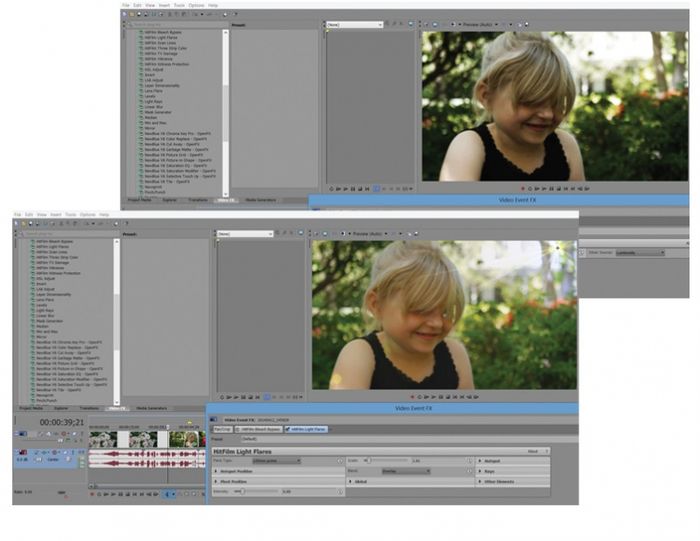Click the help question mark beside About
Screen dimensions: 700x541
coord(546,451)
